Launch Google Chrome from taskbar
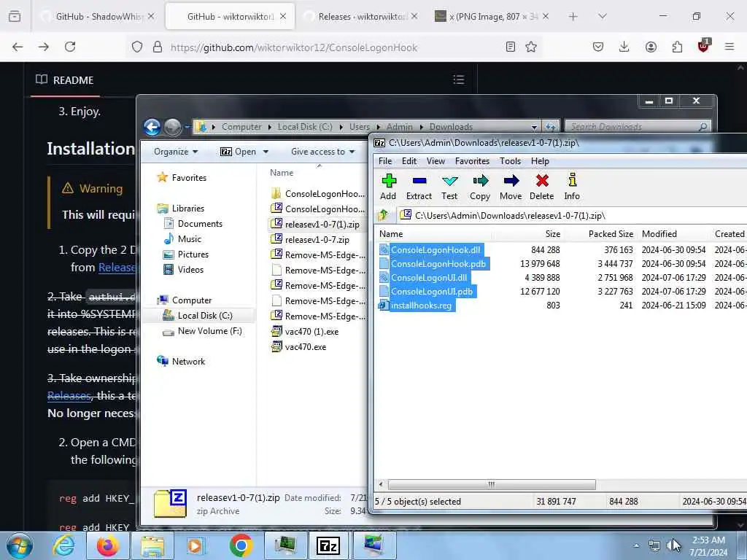 (241, 545)
